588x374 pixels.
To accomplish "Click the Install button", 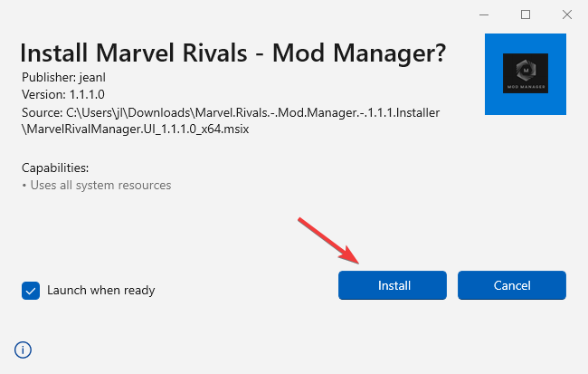I will pos(393,285).
